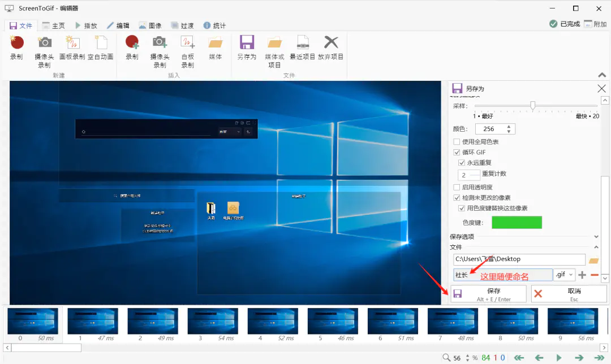Toggle 检测未更改的像素 checkbox
611x364 pixels.
(x=457, y=198)
